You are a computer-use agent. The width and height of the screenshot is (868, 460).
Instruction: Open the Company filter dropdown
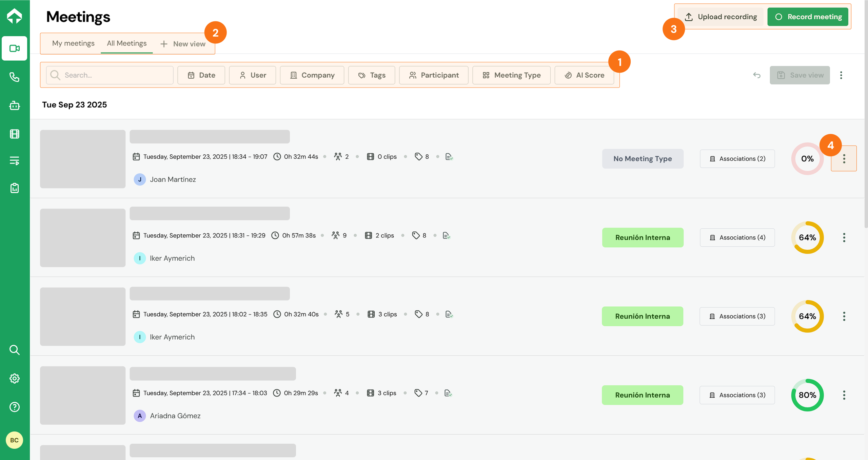coord(312,75)
